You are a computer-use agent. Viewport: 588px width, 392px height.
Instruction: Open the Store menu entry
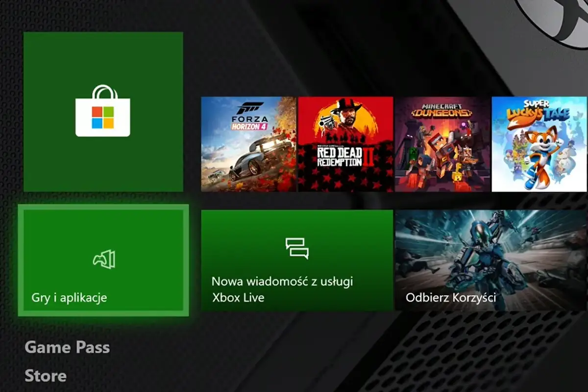pyautogui.click(x=46, y=376)
